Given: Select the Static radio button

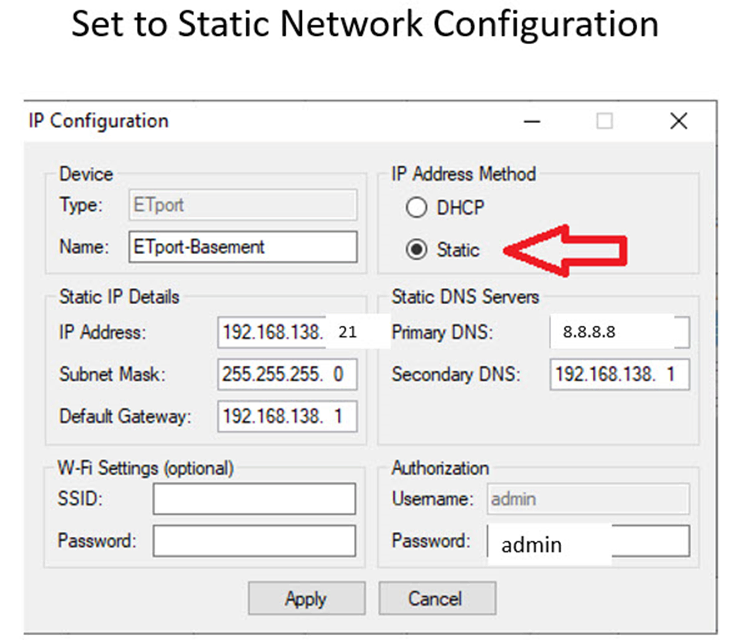Looking at the screenshot, I should coord(416,250).
